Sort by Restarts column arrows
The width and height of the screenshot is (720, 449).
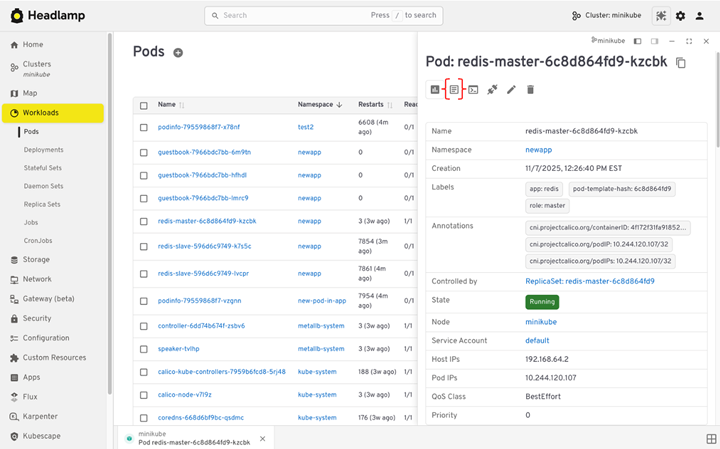coord(390,105)
